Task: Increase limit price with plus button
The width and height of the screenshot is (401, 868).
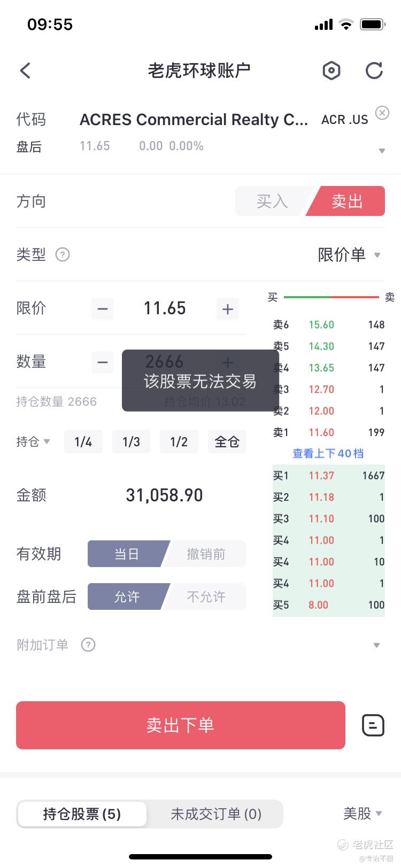Action: 227,308
